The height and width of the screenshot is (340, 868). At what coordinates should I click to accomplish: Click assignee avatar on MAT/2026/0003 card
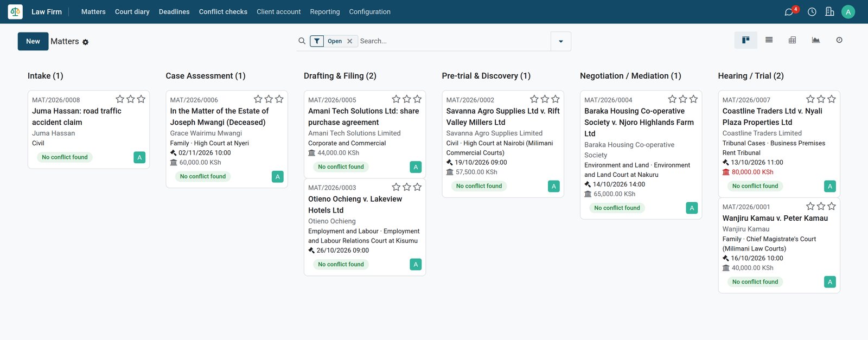[416, 265]
